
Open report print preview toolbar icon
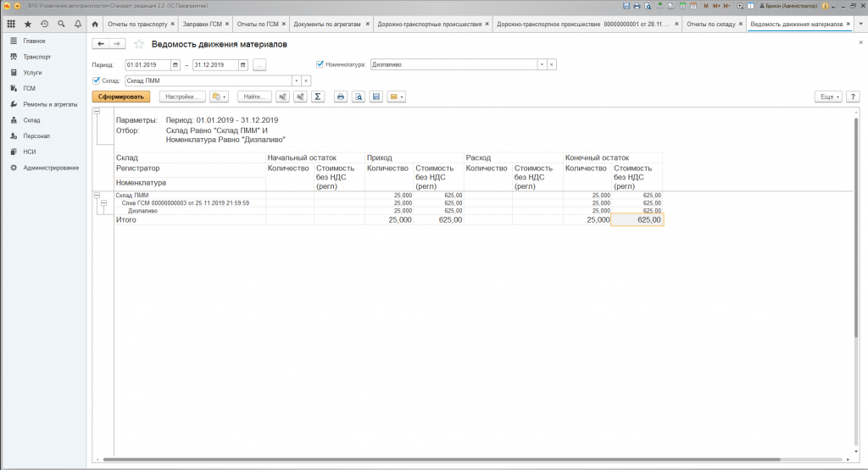359,97
